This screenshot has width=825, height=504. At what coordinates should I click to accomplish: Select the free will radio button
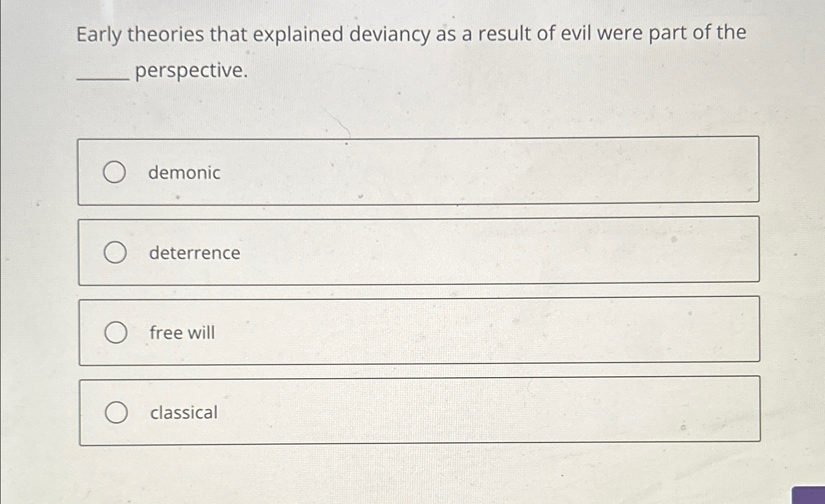click(x=116, y=333)
